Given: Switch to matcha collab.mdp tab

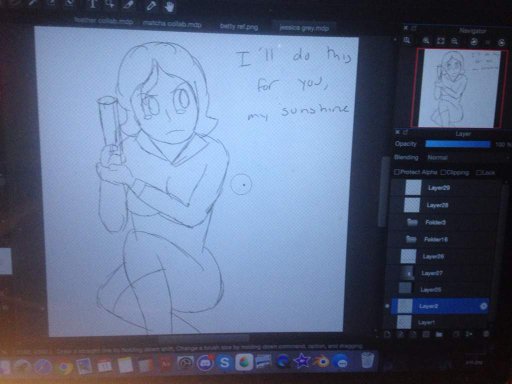Looking at the screenshot, I should coord(172,24).
